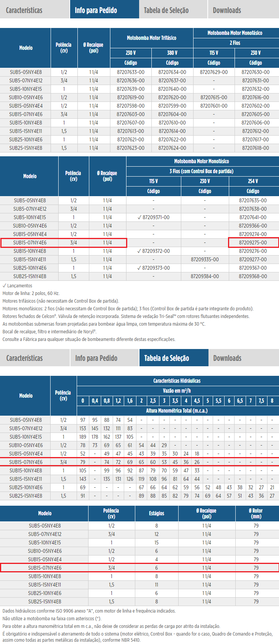Pick product code 87209384-00
The image size is (279, 644).
coord(205,276)
